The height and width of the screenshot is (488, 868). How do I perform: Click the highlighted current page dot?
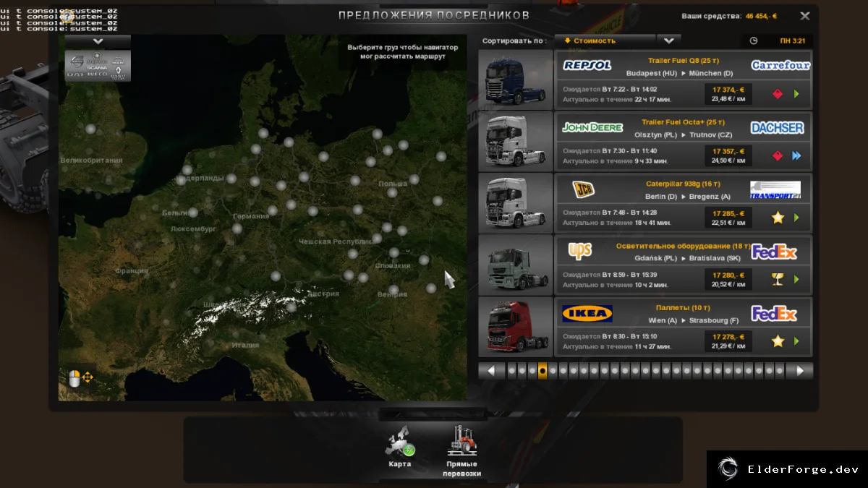point(542,371)
